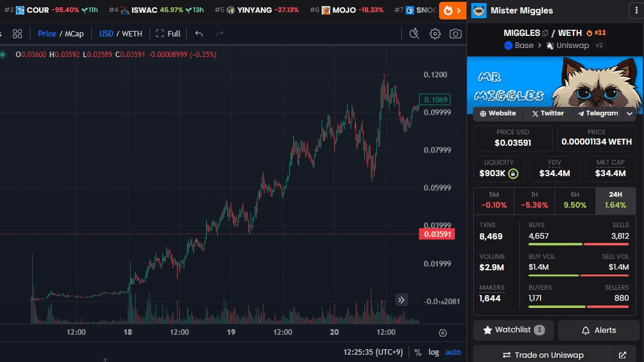Viewport: 644px width, 362px height.
Task: Select USD as chart currency
Action: (106, 33)
